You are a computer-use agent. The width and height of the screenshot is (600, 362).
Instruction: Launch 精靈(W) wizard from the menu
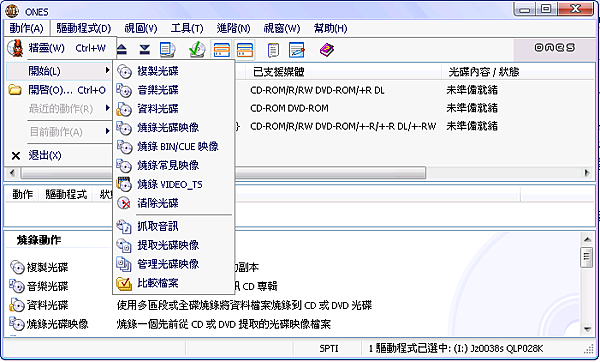point(60,48)
